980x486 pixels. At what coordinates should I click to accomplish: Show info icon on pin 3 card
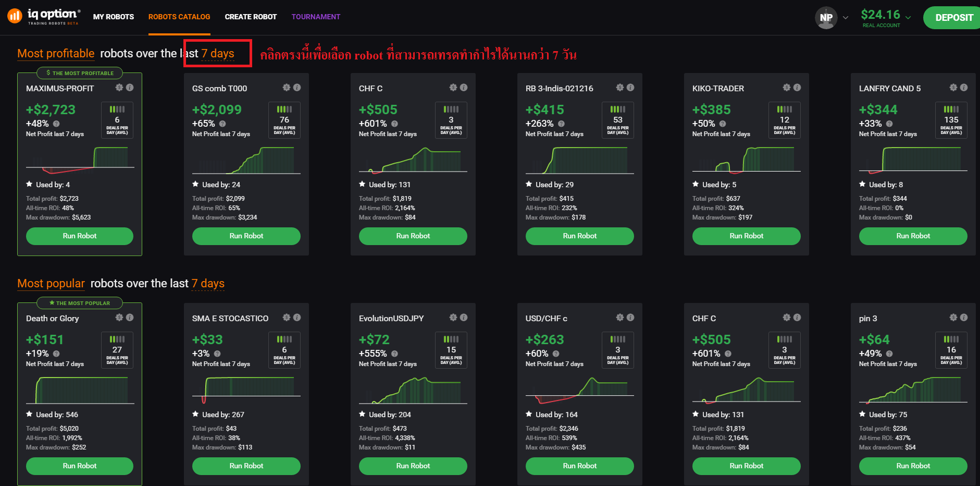(x=964, y=318)
